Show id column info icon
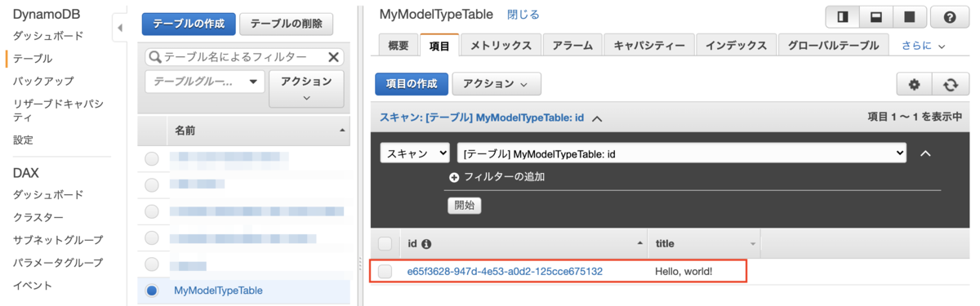This screenshot has height=306, width=980. [425, 243]
